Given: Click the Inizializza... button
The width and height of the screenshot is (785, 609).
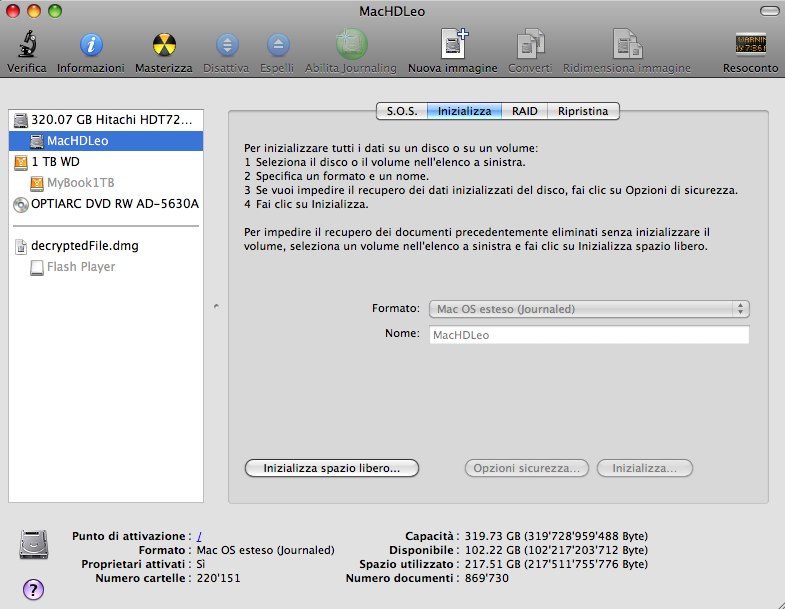Looking at the screenshot, I should coord(645,468).
